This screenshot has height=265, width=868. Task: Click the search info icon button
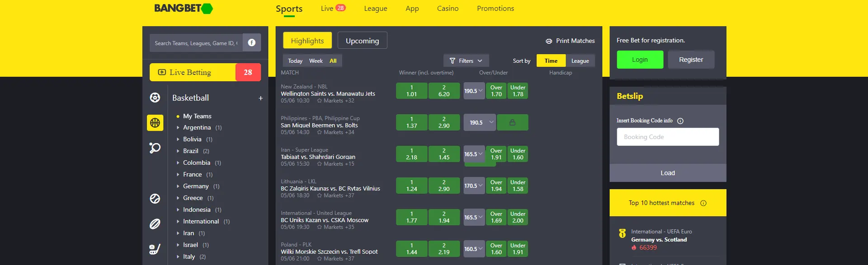click(252, 43)
